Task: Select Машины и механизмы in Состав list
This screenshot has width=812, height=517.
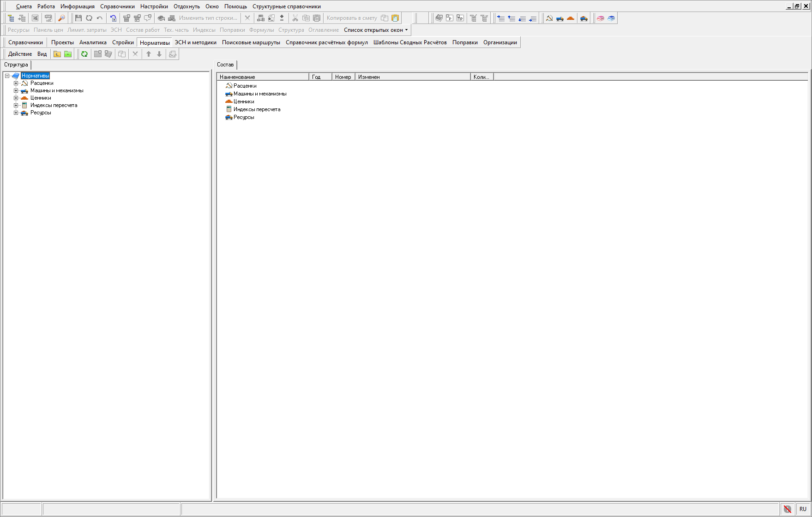Action: [x=259, y=94]
